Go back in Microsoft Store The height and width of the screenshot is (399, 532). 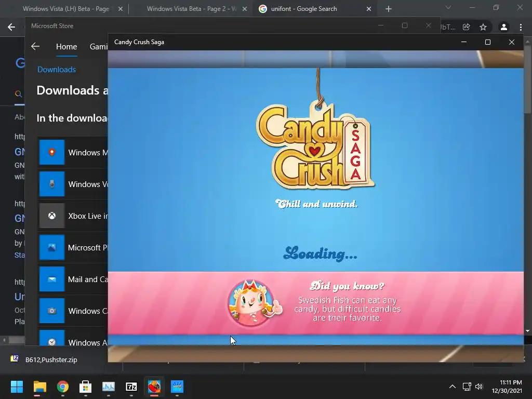pos(35,46)
